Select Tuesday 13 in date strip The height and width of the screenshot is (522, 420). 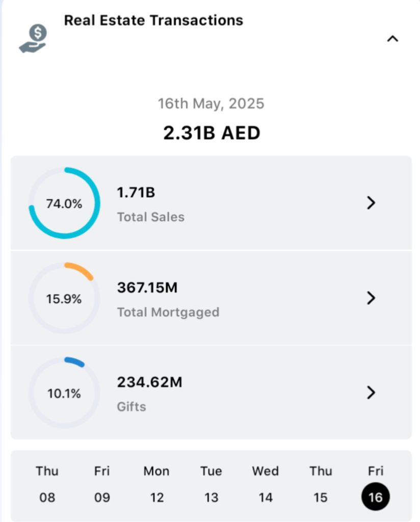[x=211, y=484]
